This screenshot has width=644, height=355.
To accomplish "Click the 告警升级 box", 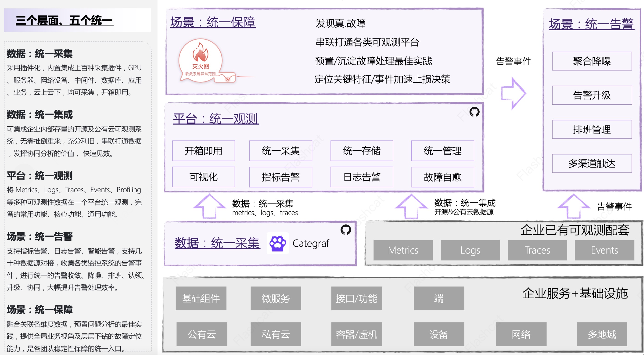I will [592, 95].
